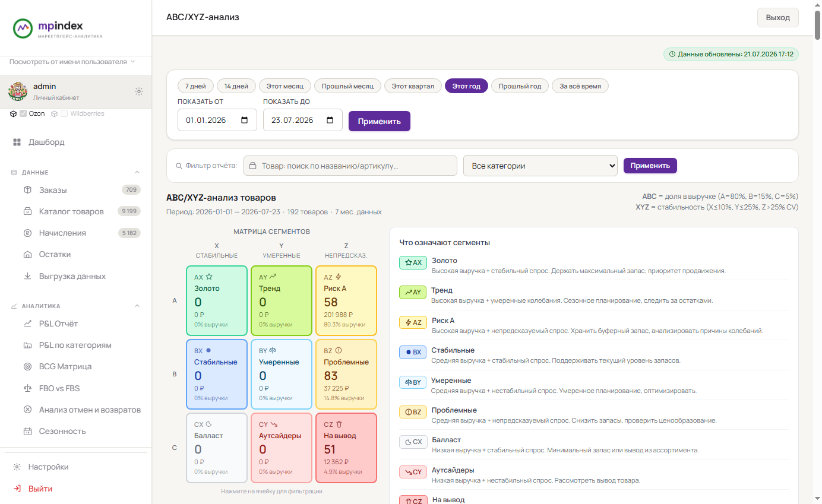Enable the Wildberries marketplace checkbox
This screenshot has width=822, height=504.
pyautogui.click(x=64, y=113)
